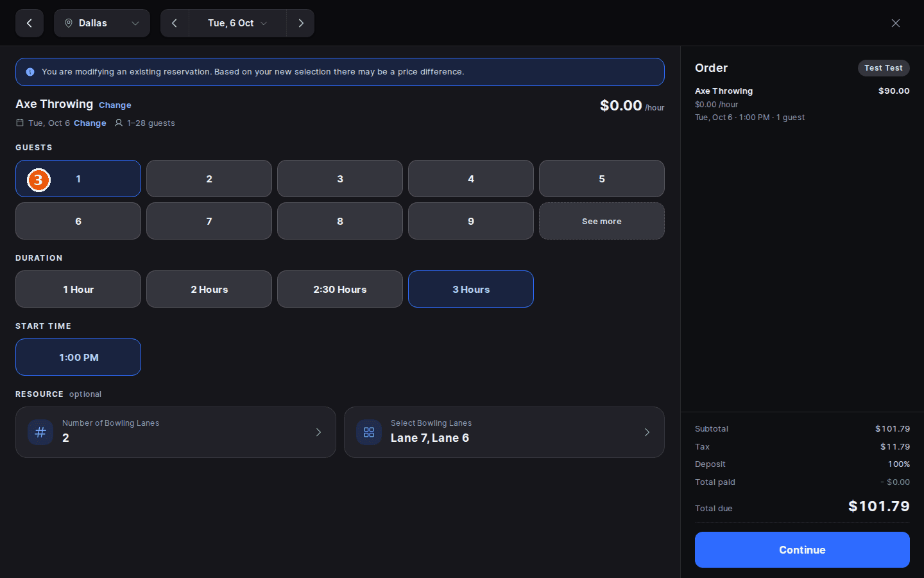This screenshot has width=924, height=578.
Task: Select 2 guests
Action: 209,179
